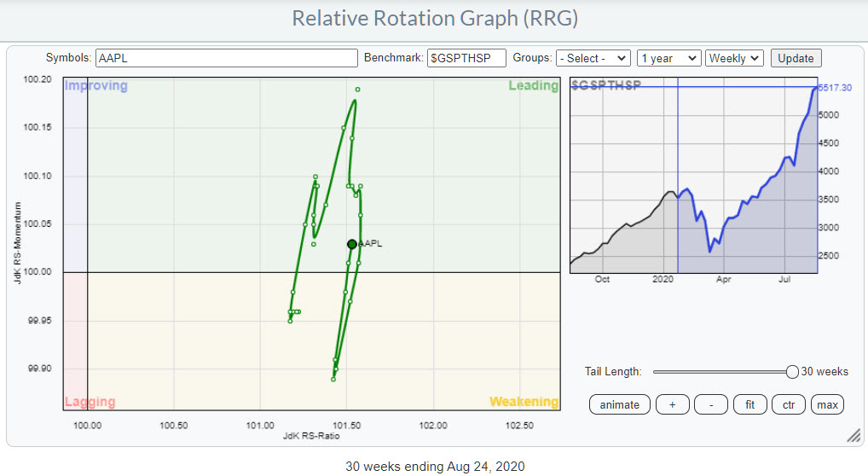Maximize chart with the max button
This screenshot has height=476, width=868.
[827, 404]
